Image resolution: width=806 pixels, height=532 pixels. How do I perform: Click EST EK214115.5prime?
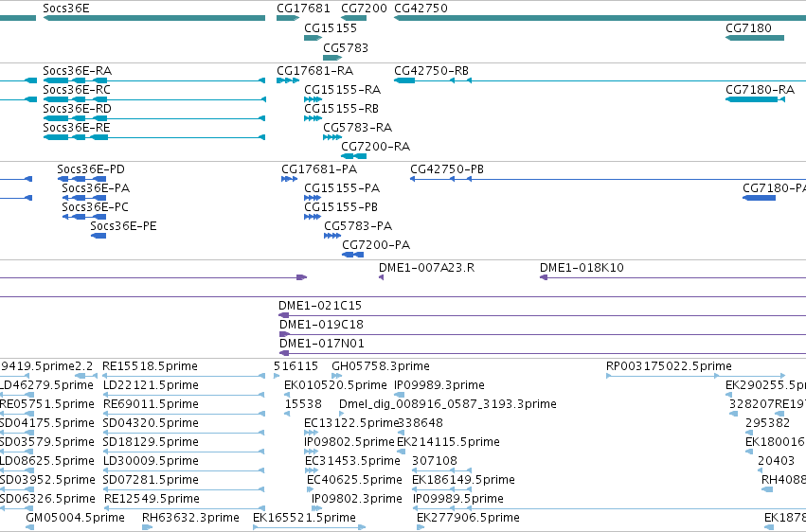401,452
